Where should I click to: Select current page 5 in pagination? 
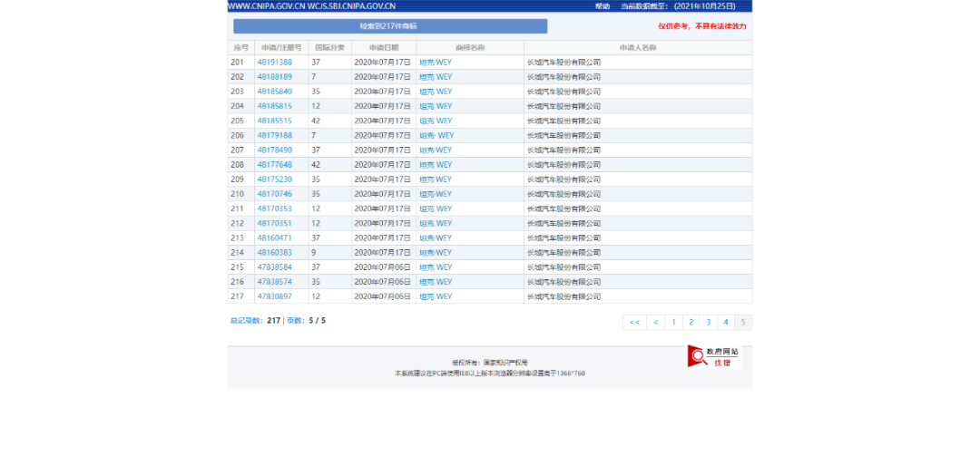click(x=743, y=322)
